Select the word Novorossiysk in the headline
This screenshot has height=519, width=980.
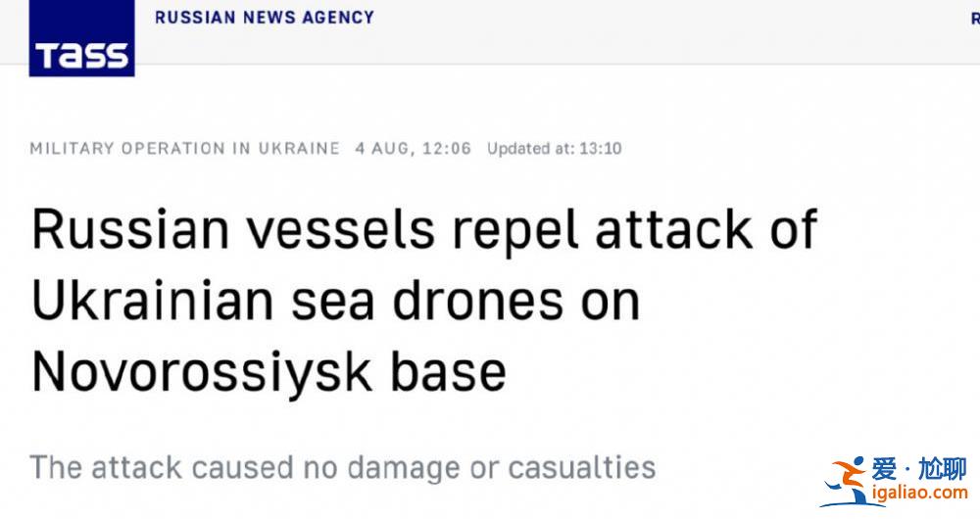pos(201,373)
